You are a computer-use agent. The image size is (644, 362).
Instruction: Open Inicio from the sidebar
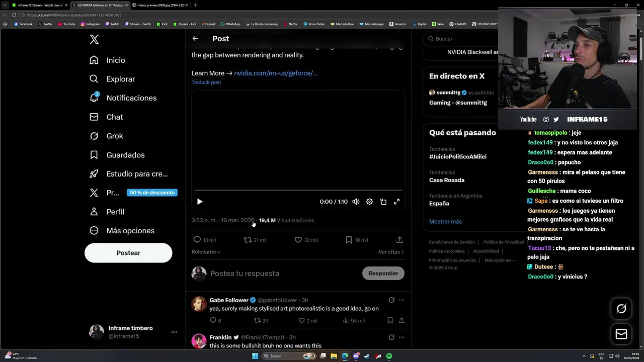pos(107,60)
